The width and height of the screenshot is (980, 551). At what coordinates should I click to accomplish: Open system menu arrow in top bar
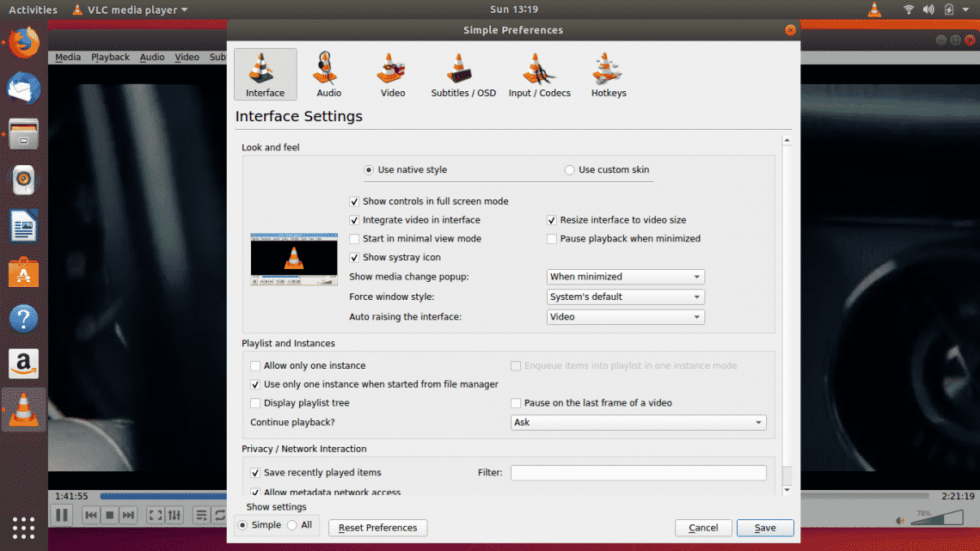[x=965, y=9]
